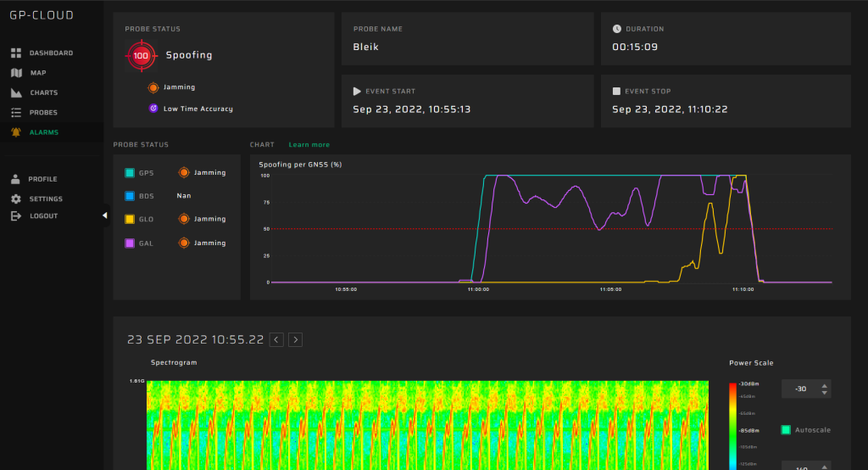The width and height of the screenshot is (868, 470).
Task: Click the red Spoofing 100 target icon
Action: coord(142,55)
